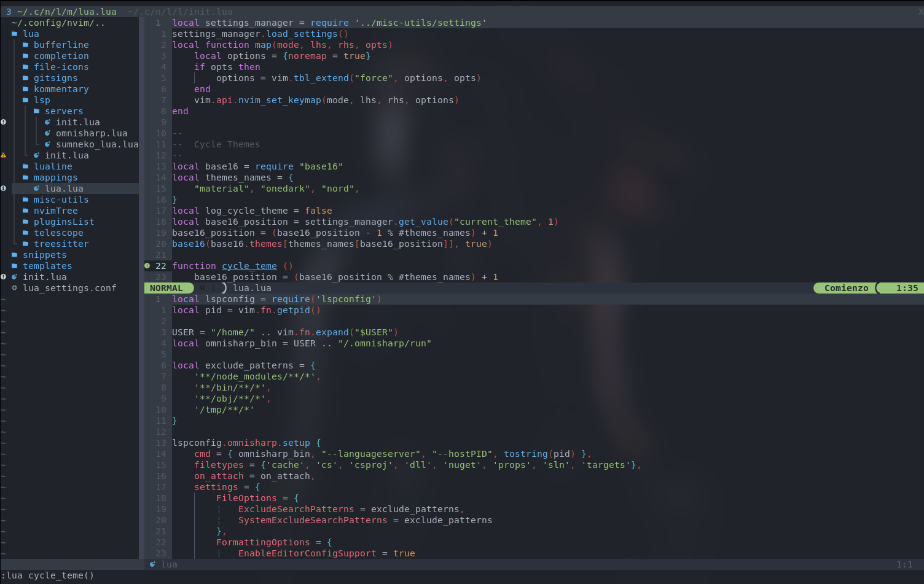Screen dimensions: 924x584
Task: Expand the nvimTree folder
Action: coord(56,211)
